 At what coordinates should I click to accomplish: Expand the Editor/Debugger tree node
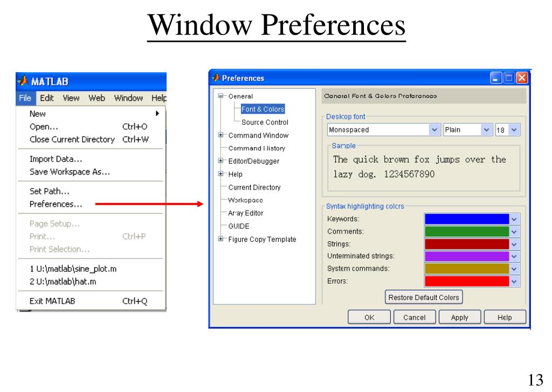[x=220, y=160]
